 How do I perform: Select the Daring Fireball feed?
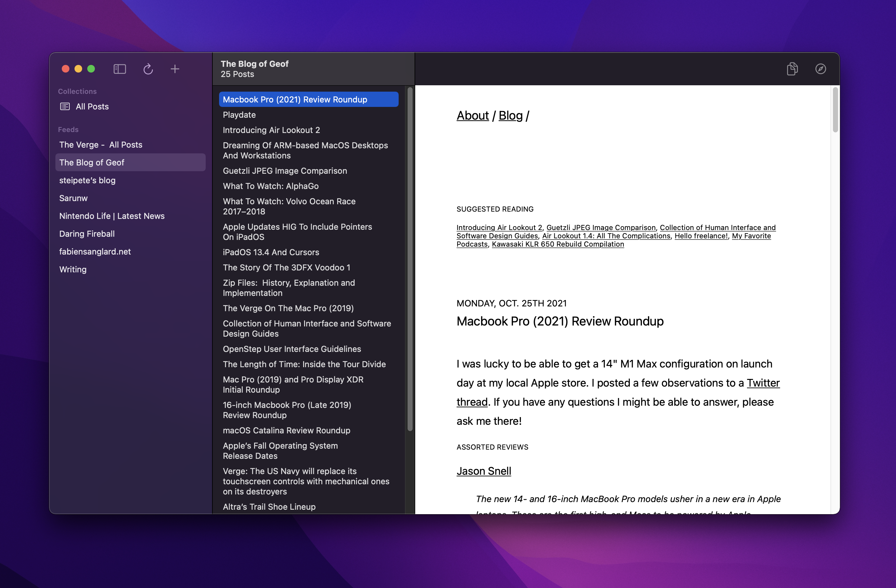click(87, 234)
